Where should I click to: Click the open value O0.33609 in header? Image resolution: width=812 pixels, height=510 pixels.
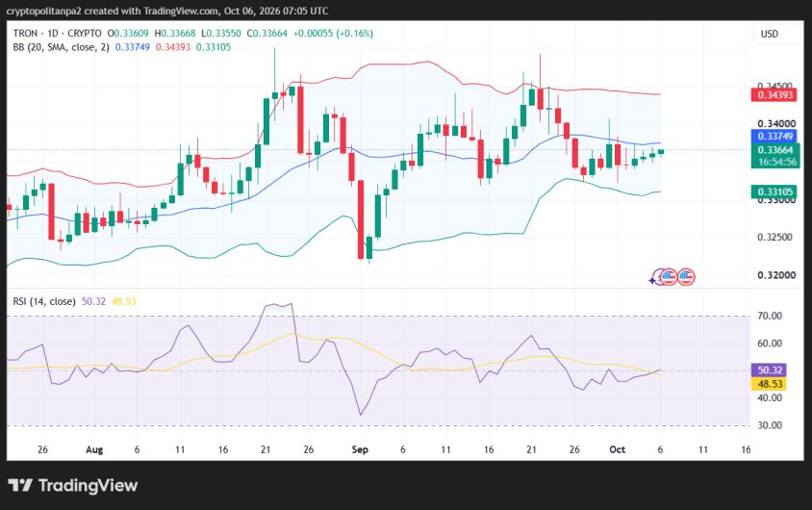(128, 33)
